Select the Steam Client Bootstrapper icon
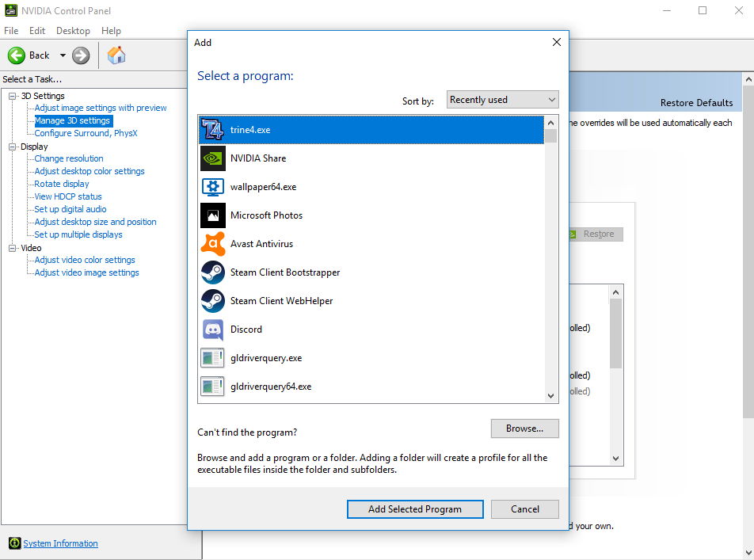 tap(212, 272)
